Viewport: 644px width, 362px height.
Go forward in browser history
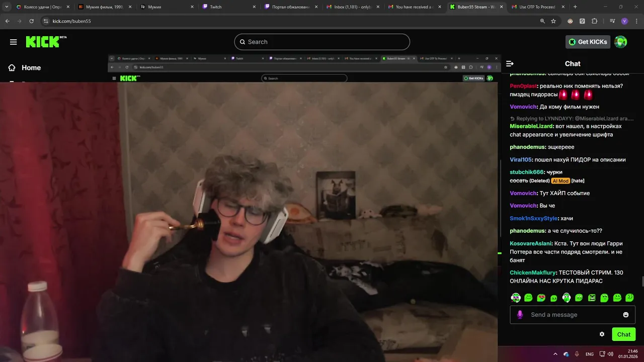click(19, 21)
